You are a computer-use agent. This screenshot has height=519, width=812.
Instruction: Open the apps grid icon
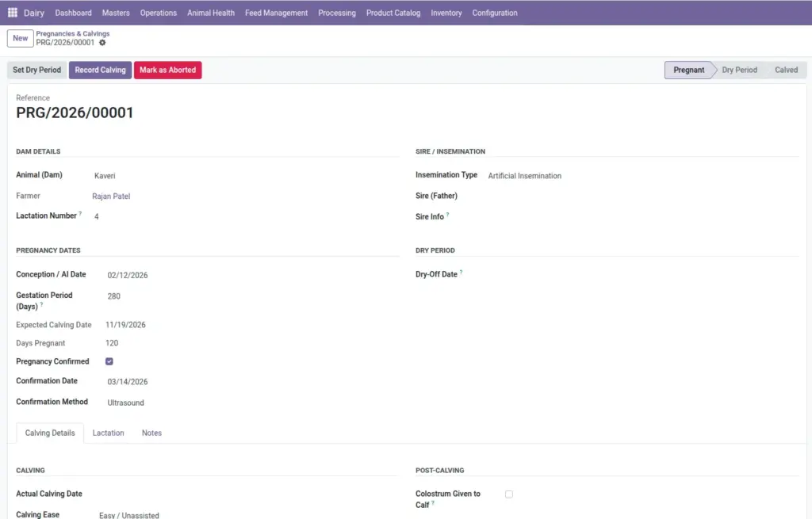click(13, 13)
